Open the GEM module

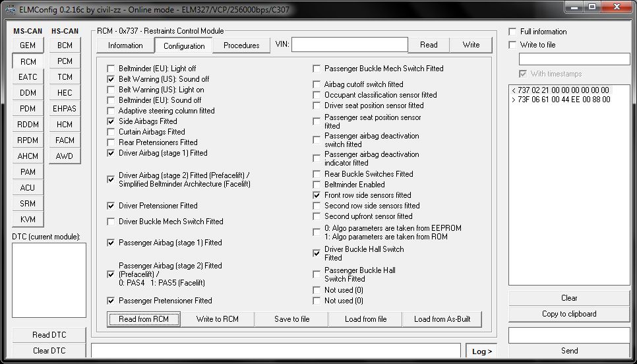[28, 45]
